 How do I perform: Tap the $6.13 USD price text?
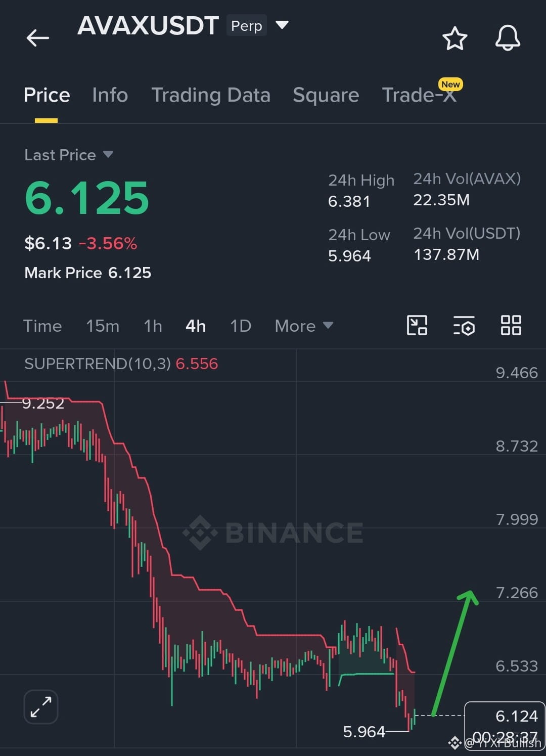48,244
